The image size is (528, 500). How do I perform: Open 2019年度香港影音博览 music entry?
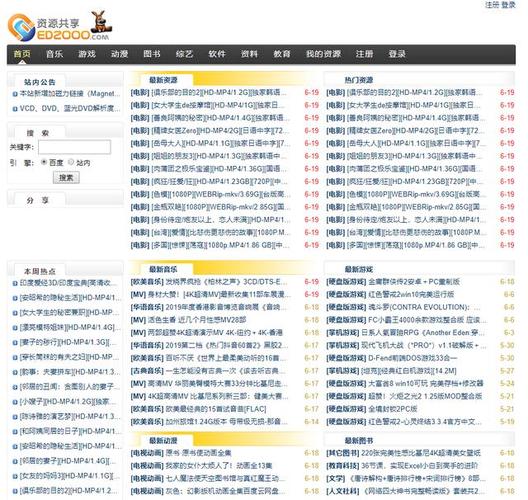point(226,307)
